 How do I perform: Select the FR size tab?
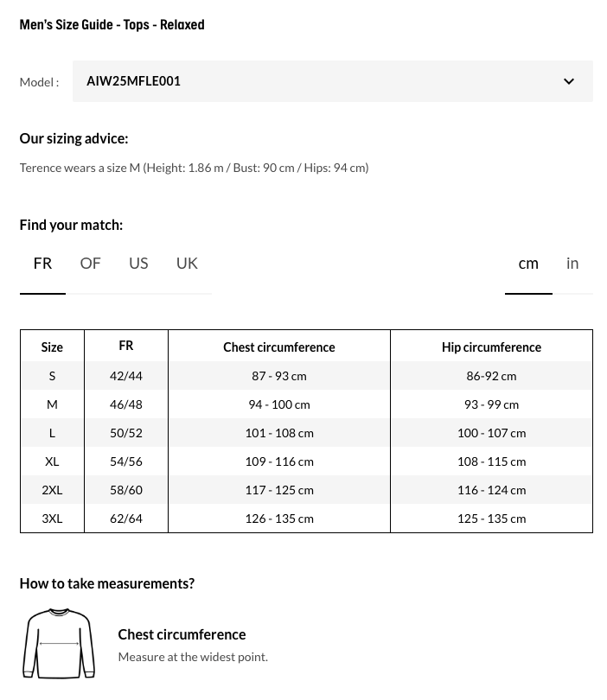[x=42, y=264]
